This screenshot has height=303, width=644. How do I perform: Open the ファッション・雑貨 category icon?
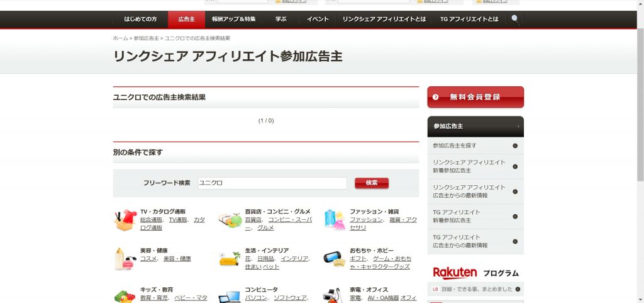click(x=335, y=220)
